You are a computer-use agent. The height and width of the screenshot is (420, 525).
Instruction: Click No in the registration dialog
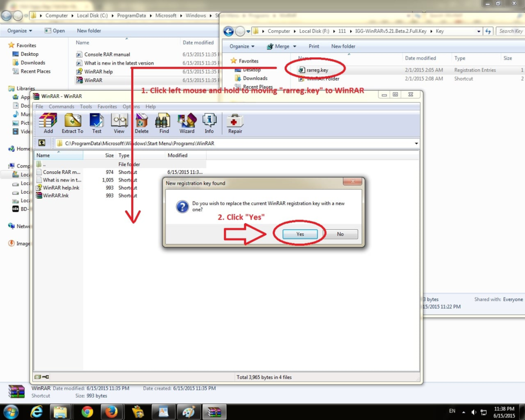(340, 234)
